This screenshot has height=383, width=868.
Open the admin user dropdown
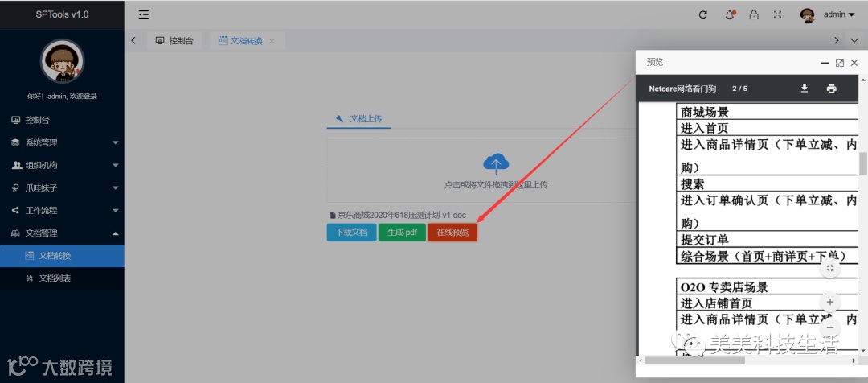click(838, 15)
